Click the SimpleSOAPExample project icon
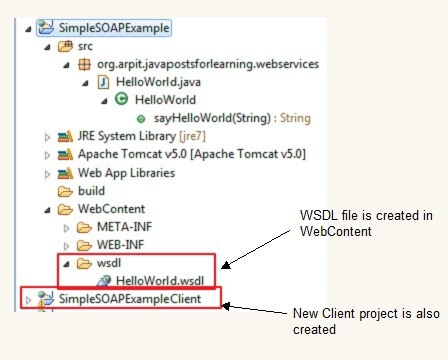The height and width of the screenshot is (360, 448). tap(46, 27)
